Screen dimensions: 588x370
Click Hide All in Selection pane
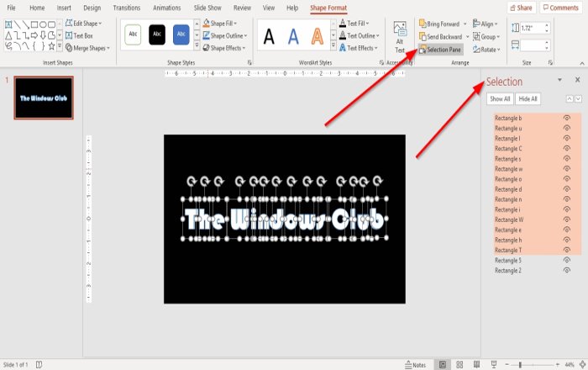click(x=528, y=98)
